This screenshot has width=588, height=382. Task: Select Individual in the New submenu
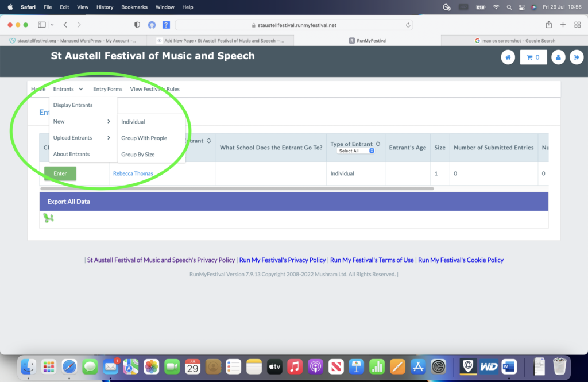click(133, 122)
